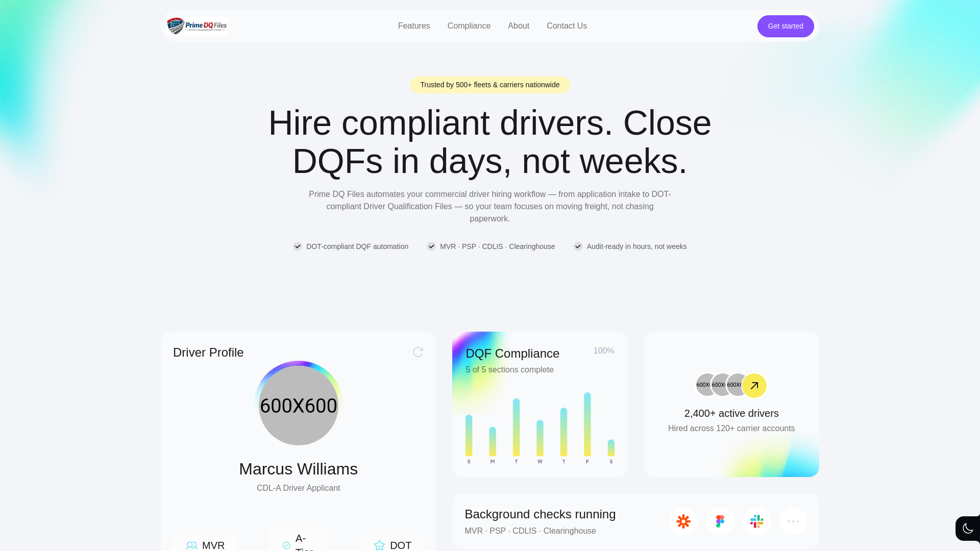Image resolution: width=980 pixels, height=551 pixels.
Task: Click 5 of 5 sections complete text
Action: (509, 370)
